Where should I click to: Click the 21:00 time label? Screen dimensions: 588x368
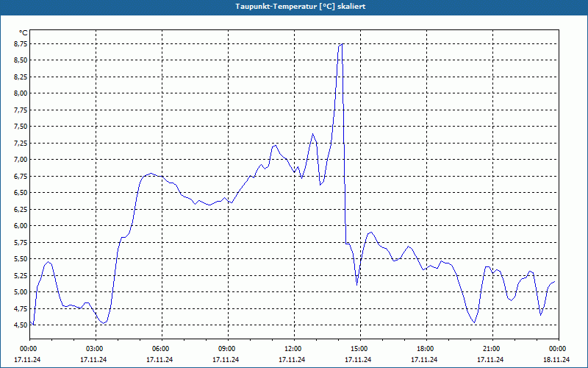(x=492, y=349)
